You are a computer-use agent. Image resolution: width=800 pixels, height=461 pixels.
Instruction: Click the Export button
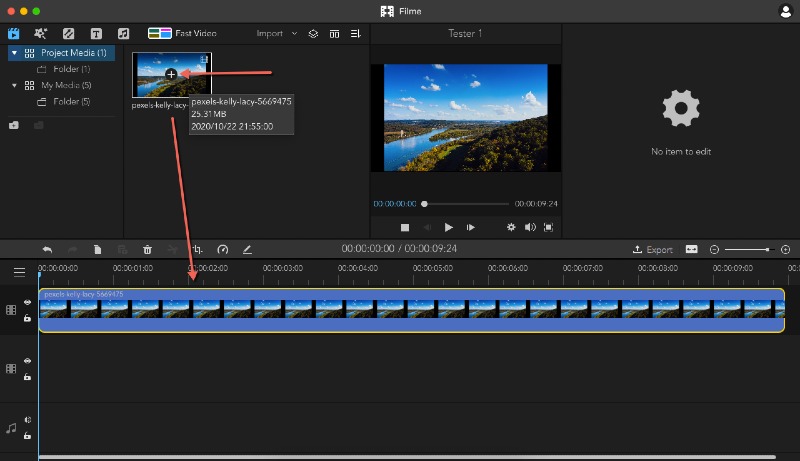[x=653, y=249]
